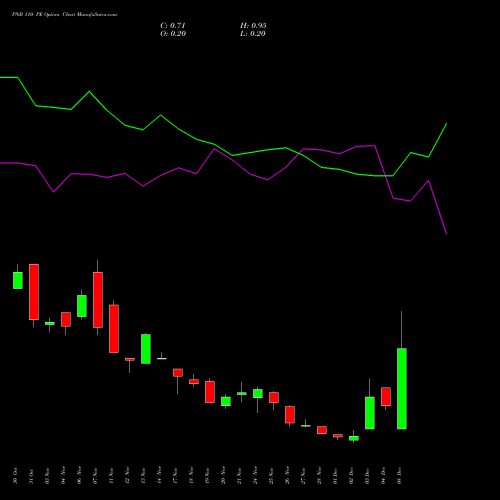Click the 06 Nov date axis label
500x500 pixels.
coord(80,476)
